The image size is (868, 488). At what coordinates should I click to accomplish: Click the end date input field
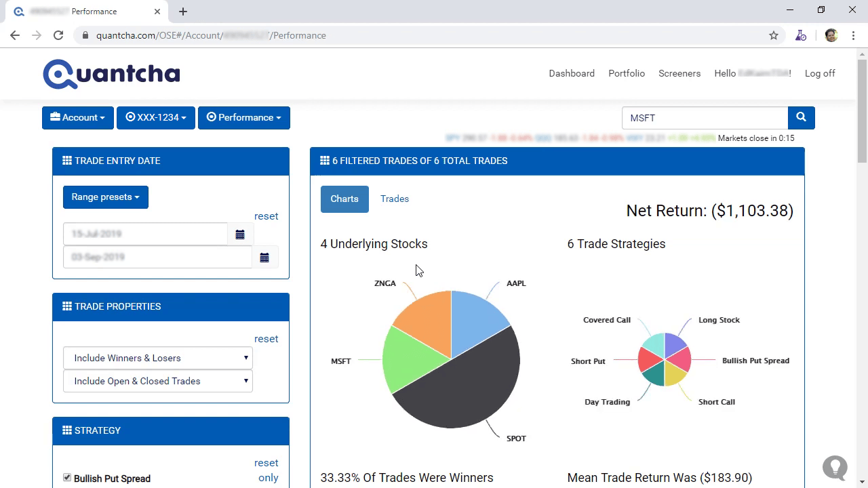pos(158,258)
